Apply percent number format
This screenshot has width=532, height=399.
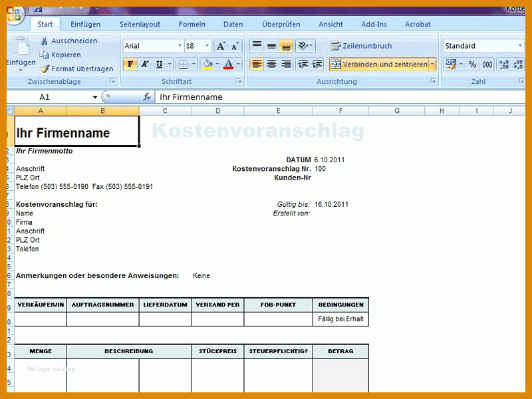point(472,64)
